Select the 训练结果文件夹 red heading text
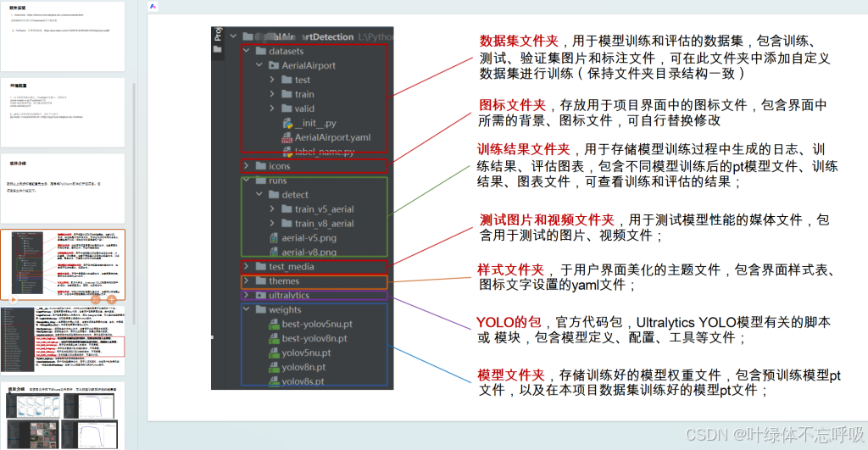This screenshot has width=868, height=450. (x=524, y=149)
